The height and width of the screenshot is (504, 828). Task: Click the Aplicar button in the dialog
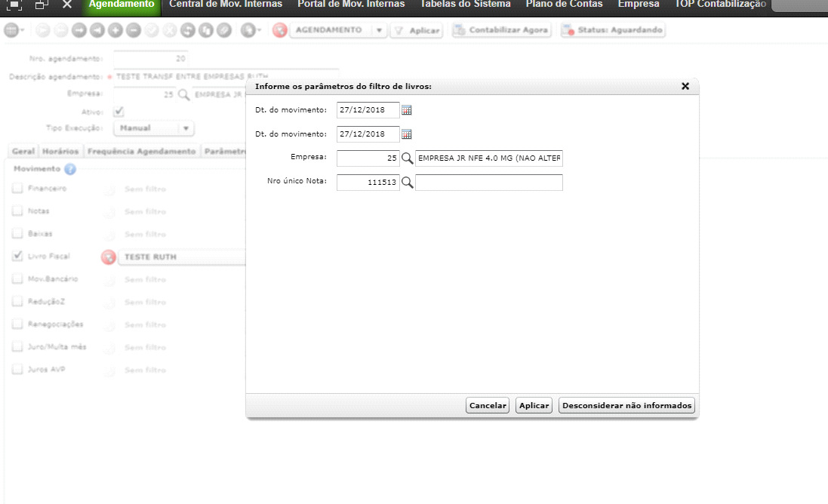534,406
